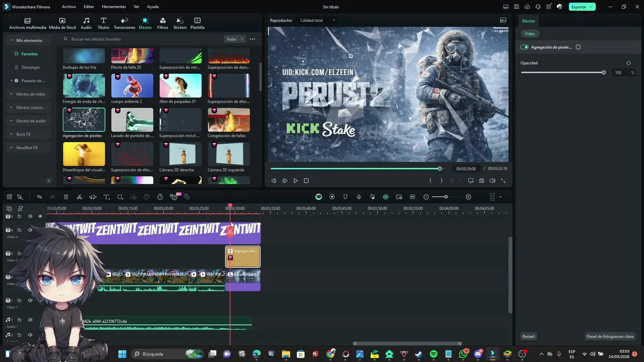Open the Audio library panel
The width and height of the screenshot is (644, 362).
pos(86,23)
